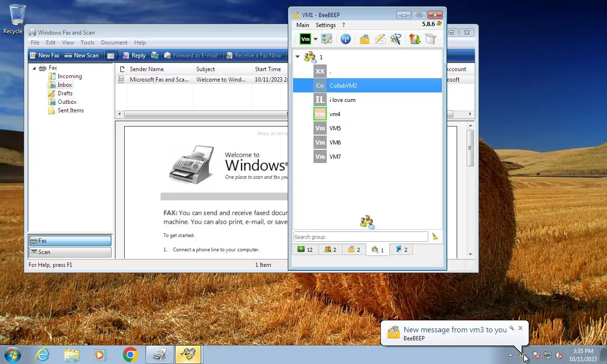Switch to the groups tab showing 1
This screenshot has width=607, height=364.
point(377,249)
